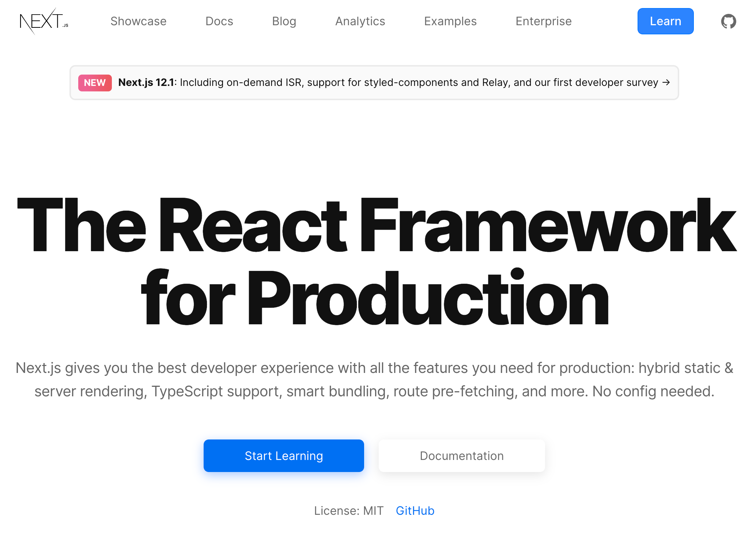Click the 'for Production' heading line

coord(375,298)
